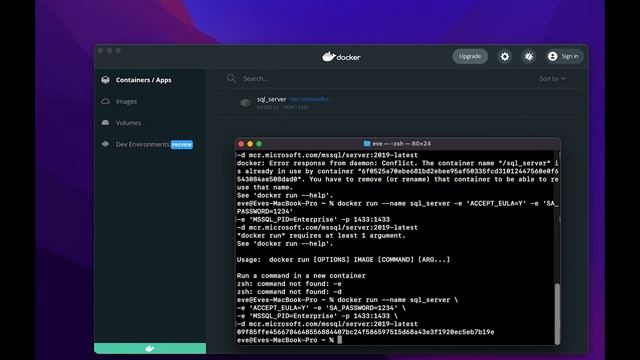
Task: Minimize the terminal with yellow button
Action: (250, 144)
